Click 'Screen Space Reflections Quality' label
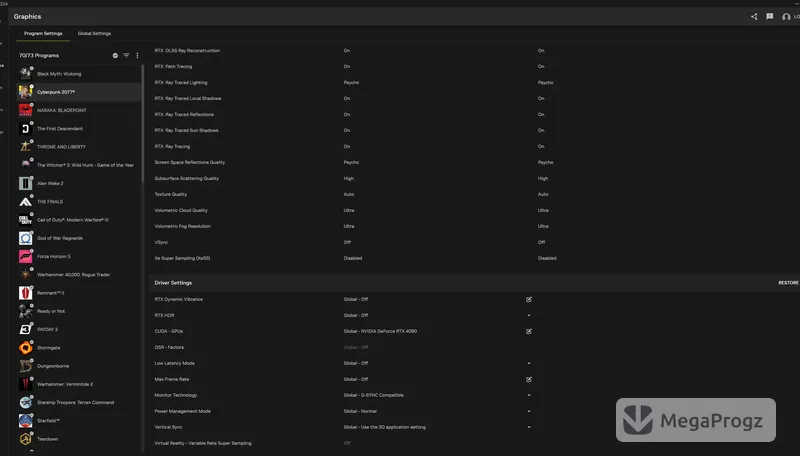The height and width of the screenshot is (456, 800). (189, 162)
